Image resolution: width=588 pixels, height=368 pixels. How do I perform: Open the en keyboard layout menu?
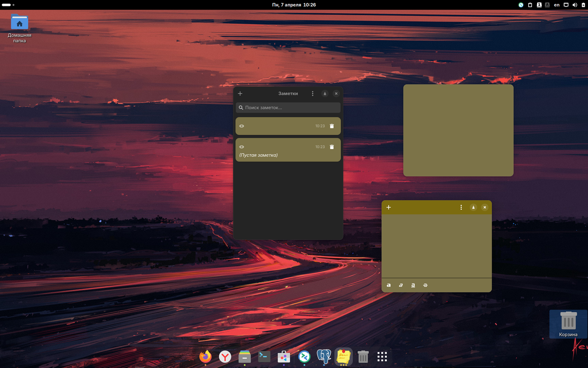pyautogui.click(x=557, y=5)
